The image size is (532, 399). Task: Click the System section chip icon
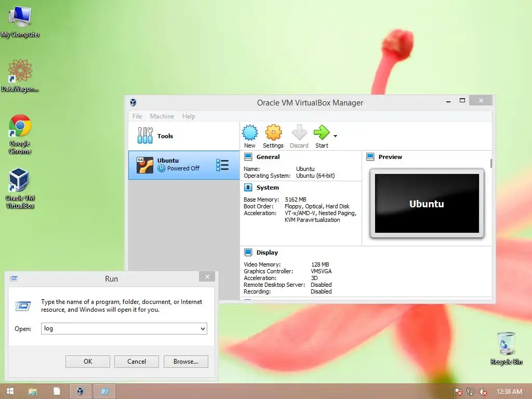click(x=248, y=188)
